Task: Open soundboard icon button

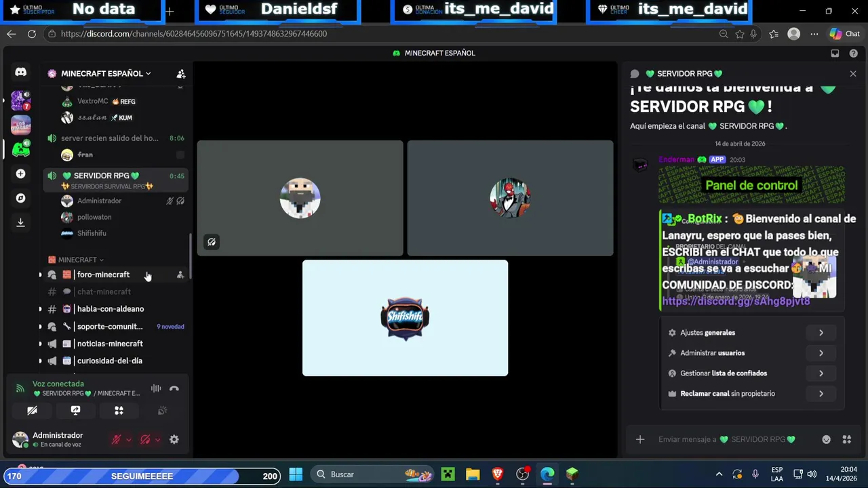Action: tap(162, 411)
